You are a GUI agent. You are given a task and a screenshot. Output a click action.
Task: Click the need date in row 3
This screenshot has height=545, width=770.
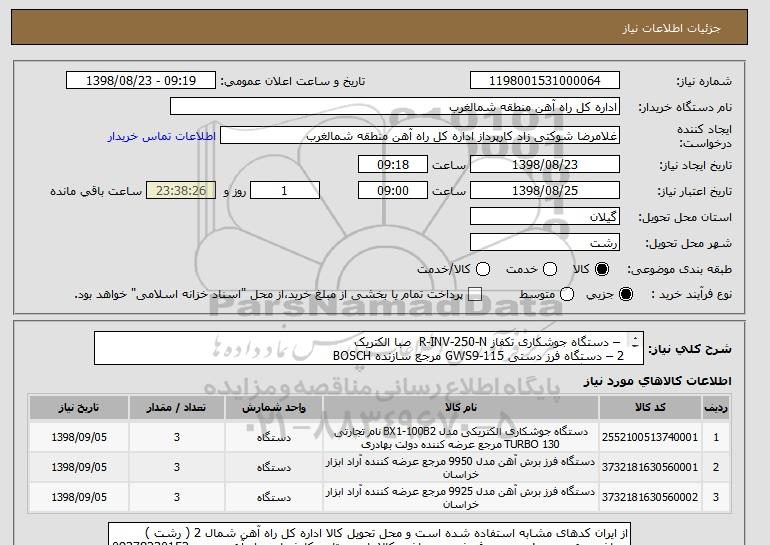[79, 497]
